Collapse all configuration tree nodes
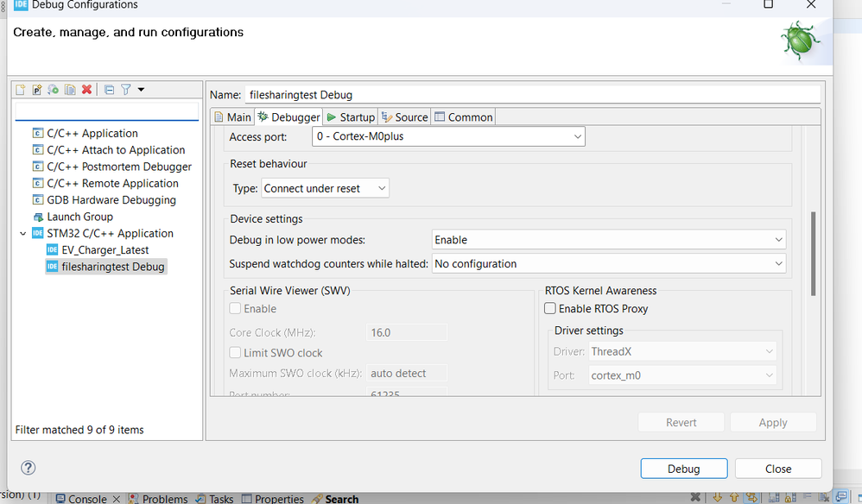The image size is (862, 504). [110, 90]
